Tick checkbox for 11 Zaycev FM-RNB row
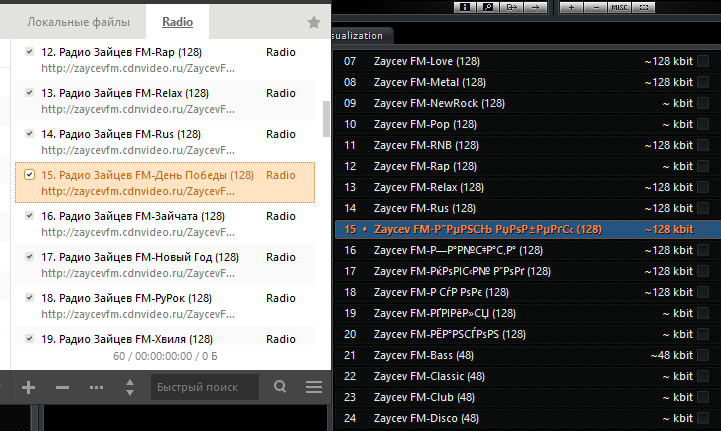Image resolution: width=721 pixels, height=431 pixels. [x=703, y=145]
